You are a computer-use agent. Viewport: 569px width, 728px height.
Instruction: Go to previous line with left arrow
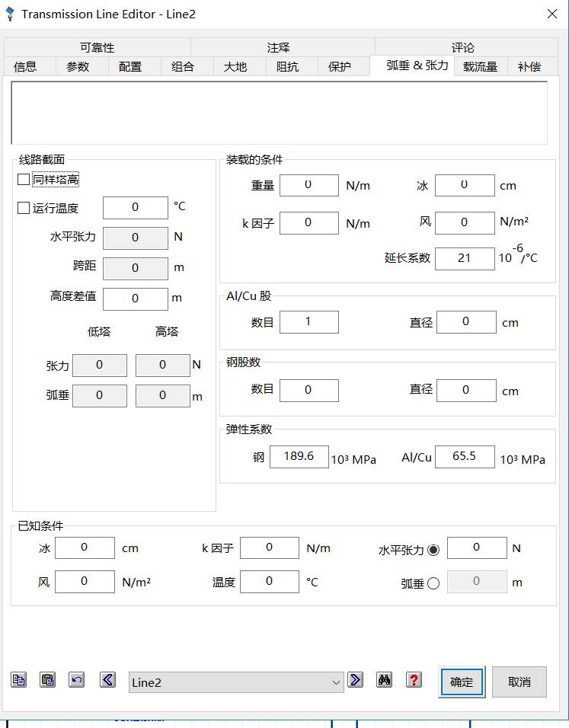click(x=107, y=680)
